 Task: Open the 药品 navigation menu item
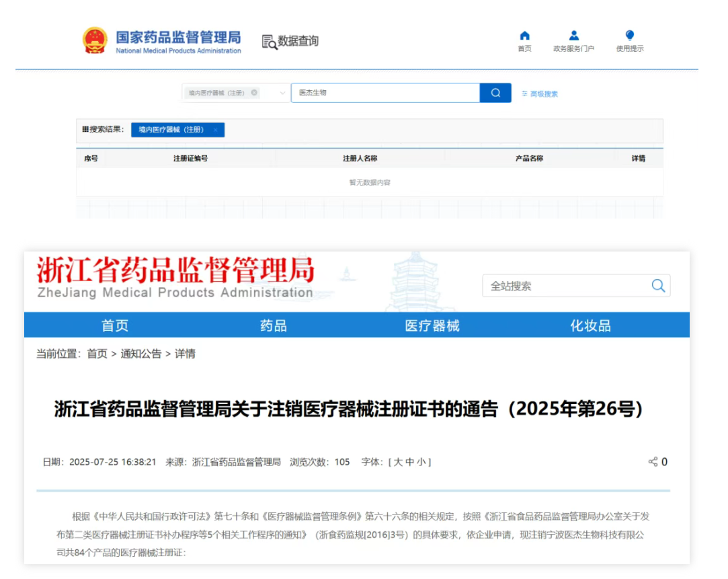pyautogui.click(x=274, y=326)
